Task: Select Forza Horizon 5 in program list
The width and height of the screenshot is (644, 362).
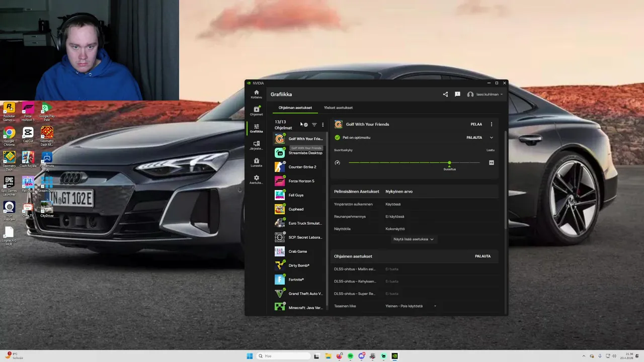Action: 299,181
